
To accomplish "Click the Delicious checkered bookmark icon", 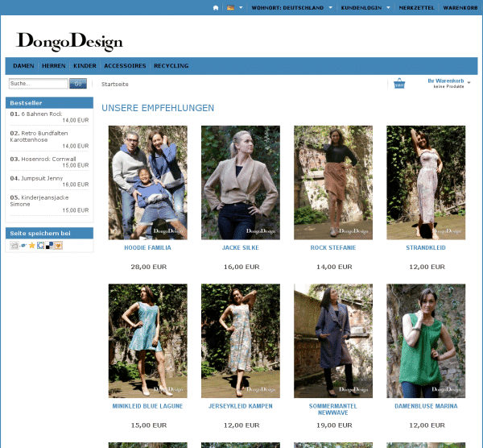I will tap(49, 246).
